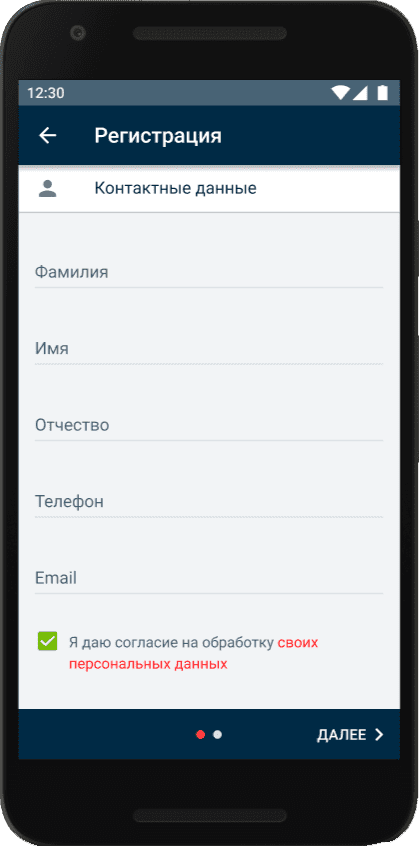Select the white second page dot
419x846 pixels.
217,734
